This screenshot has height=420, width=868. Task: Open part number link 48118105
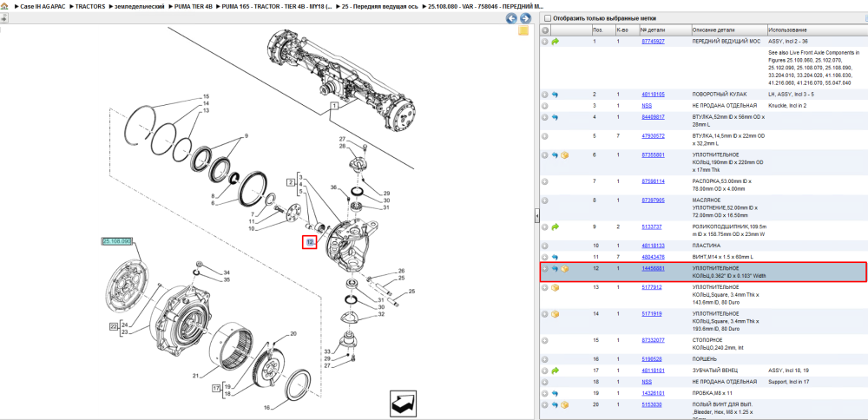click(654, 95)
